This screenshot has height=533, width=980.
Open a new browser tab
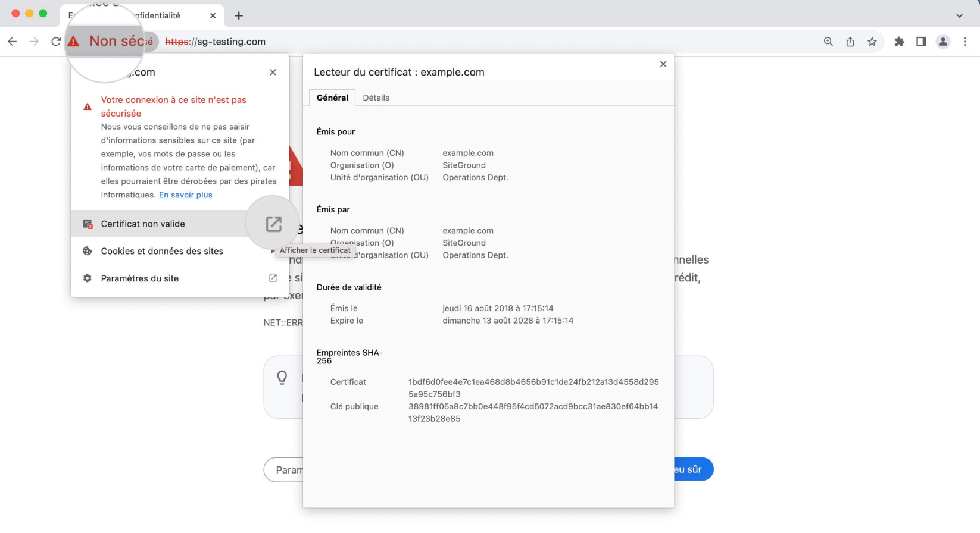pos(239,15)
